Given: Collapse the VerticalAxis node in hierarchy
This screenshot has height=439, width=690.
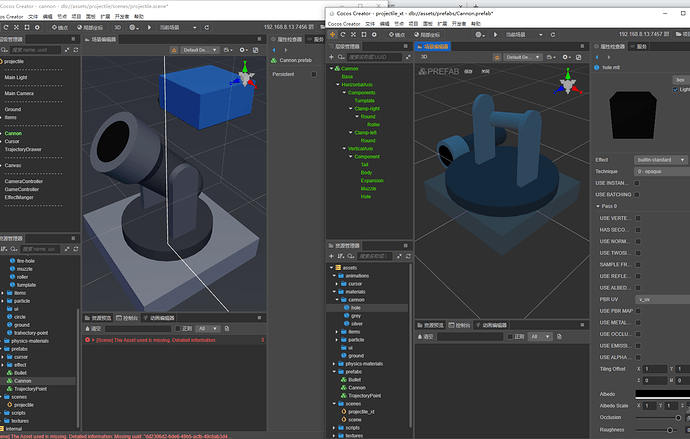Looking at the screenshot, I should click(344, 149).
